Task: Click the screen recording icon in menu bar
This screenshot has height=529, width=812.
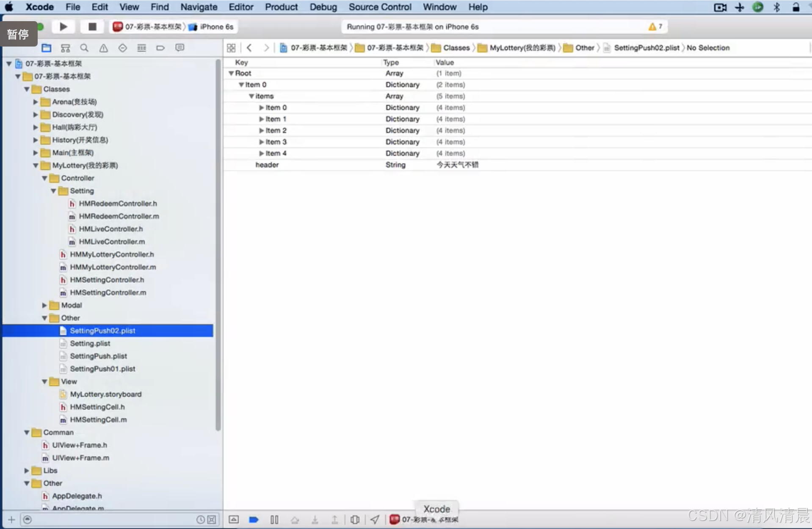Action: [720, 7]
